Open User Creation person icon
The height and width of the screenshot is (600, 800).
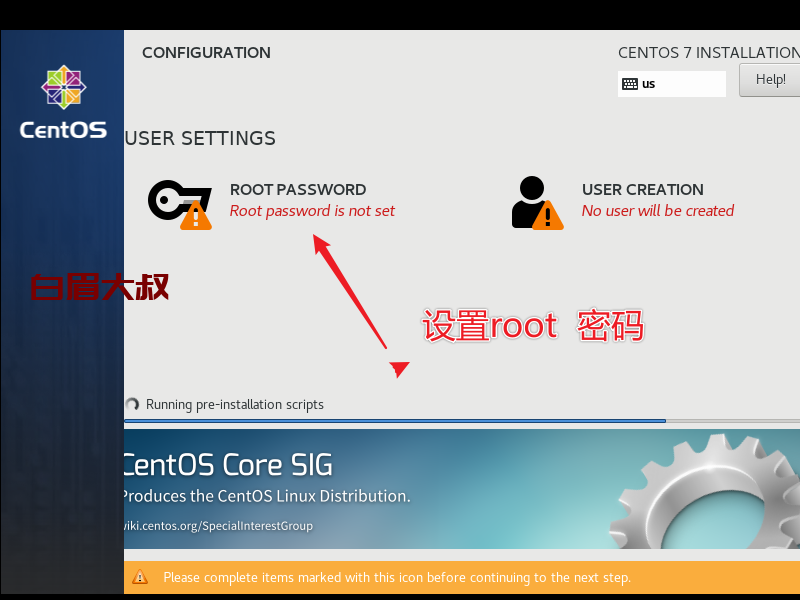click(537, 203)
